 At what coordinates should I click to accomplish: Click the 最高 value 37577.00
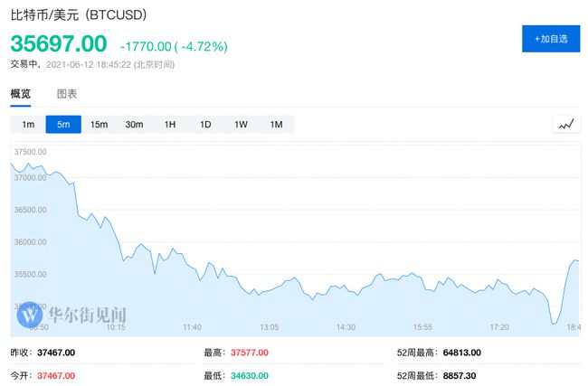point(250,353)
